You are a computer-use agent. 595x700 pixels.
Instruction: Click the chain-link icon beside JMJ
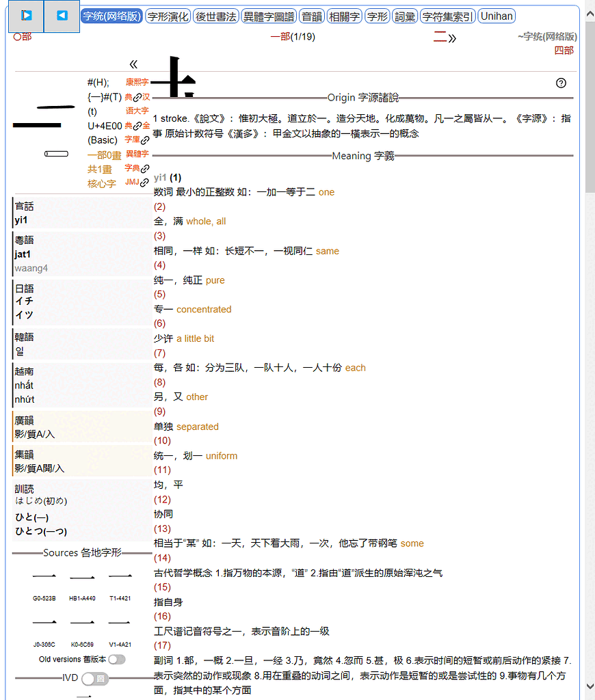[144, 183]
